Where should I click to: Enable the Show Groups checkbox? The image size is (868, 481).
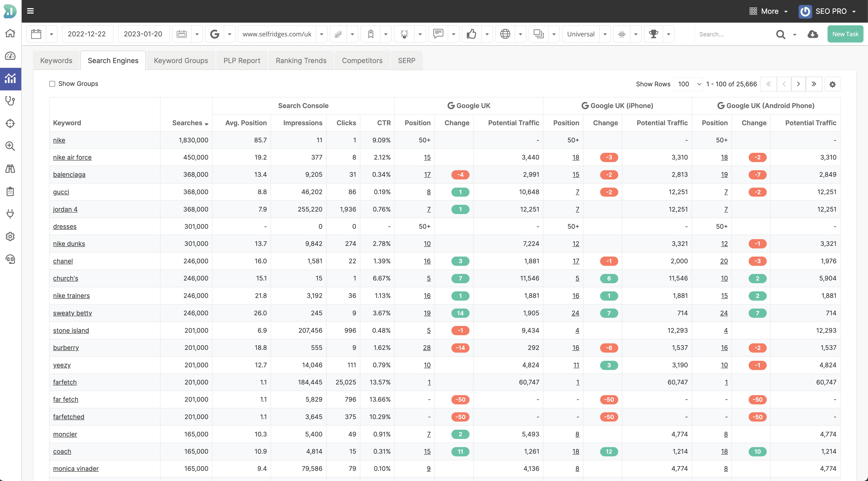point(52,84)
